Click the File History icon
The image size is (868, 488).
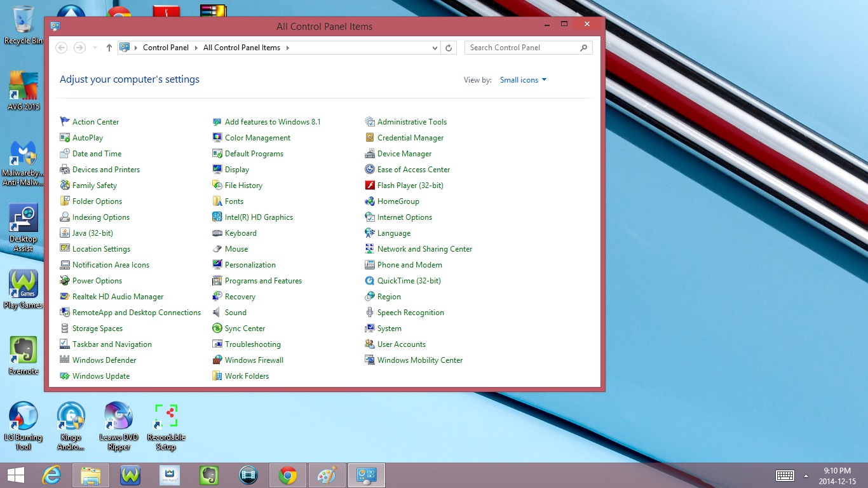click(217, 185)
